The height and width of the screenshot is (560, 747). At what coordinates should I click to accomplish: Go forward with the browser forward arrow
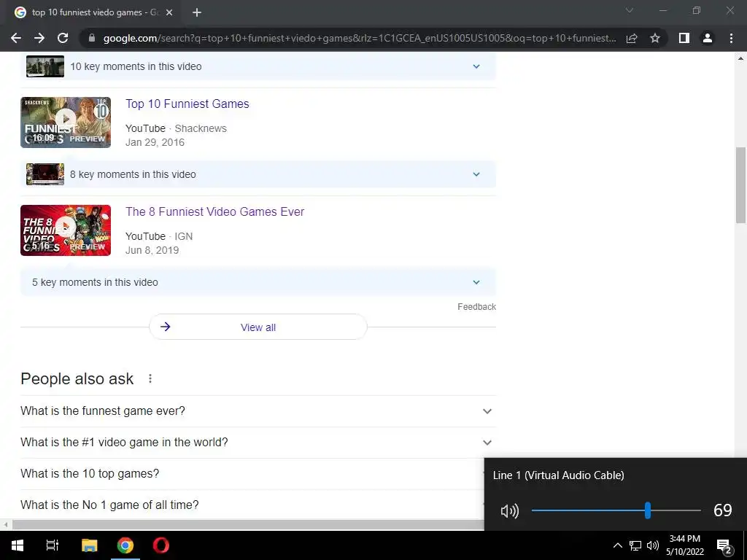(x=39, y=38)
